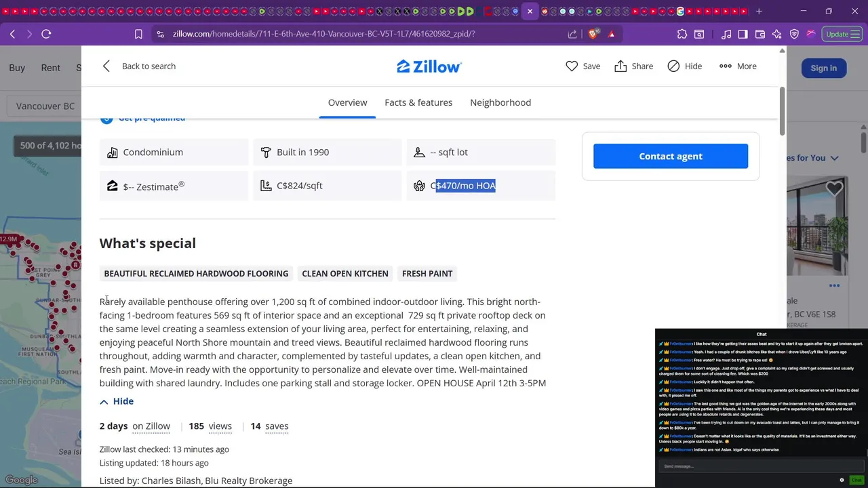Open the Buy menu in Zillow header
This screenshot has height=488, width=868.
click(17, 68)
